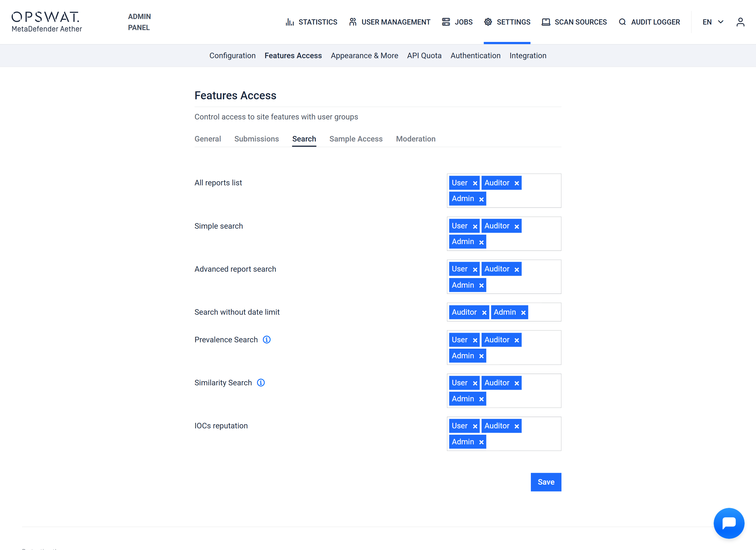Click the Settings gear icon
This screenshot has height=550, width=756.
pyautogui.click(x=488, y=22)
